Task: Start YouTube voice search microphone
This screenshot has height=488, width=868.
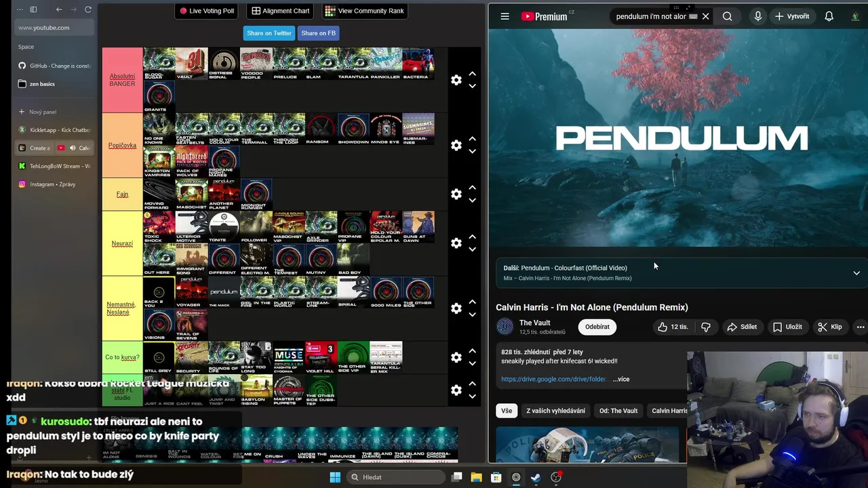Action: point(758,16)
